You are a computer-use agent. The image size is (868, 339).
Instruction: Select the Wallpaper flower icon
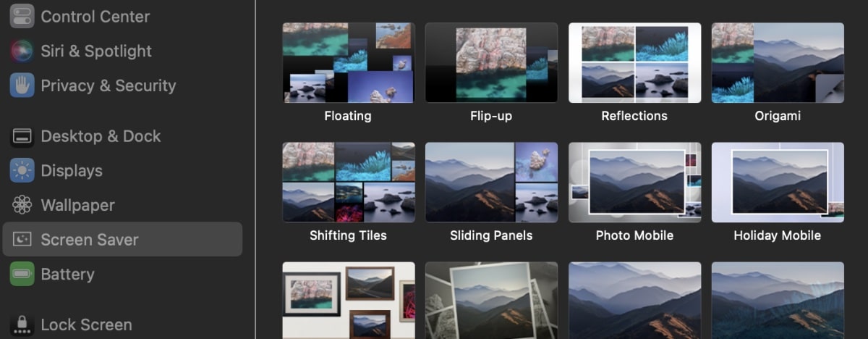[x=22, y=205]
